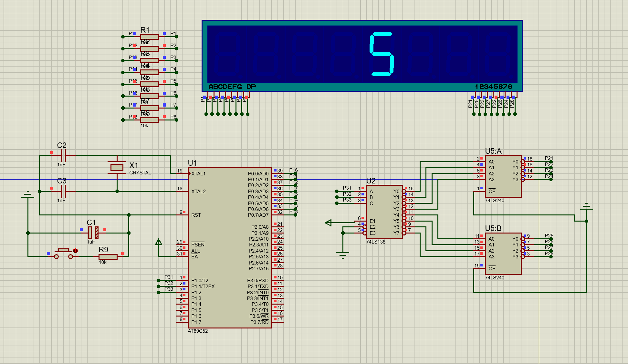Select capacitor C3 symbol
This screenshot has height=364, width=628.
pos(64,191)
